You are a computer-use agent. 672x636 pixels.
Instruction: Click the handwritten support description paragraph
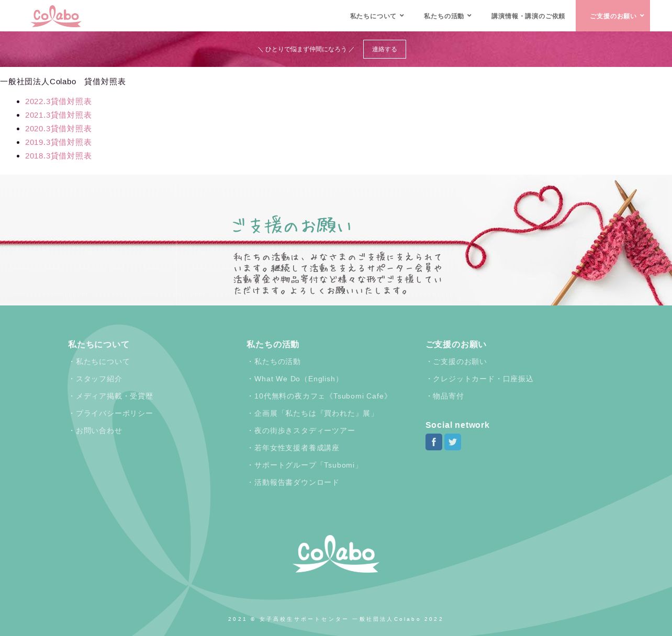point(338,274)
